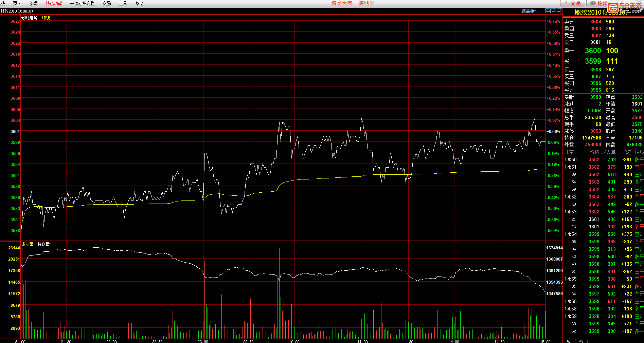Click the 买一 price 3599

593,61
